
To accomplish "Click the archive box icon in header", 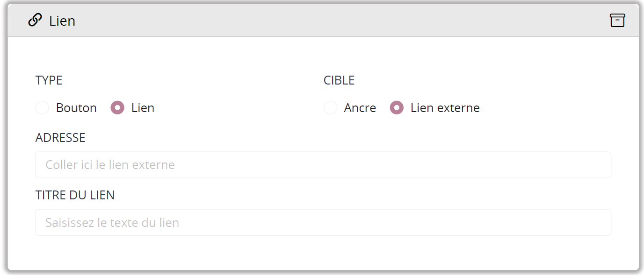I will point(617,21).
